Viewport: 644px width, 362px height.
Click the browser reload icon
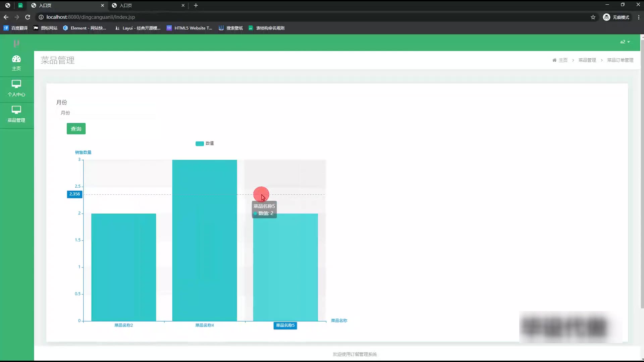[x=28, y=17]
